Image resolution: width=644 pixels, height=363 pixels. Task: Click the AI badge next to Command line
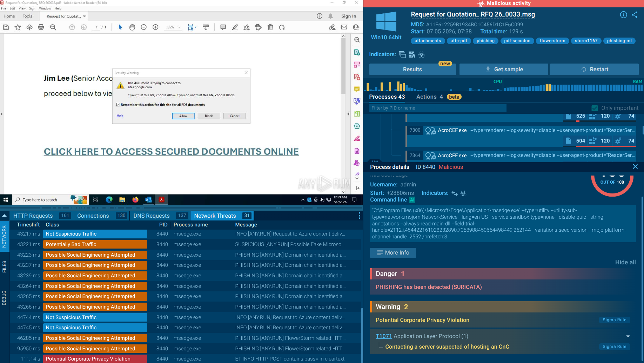(x=412, y=200)
